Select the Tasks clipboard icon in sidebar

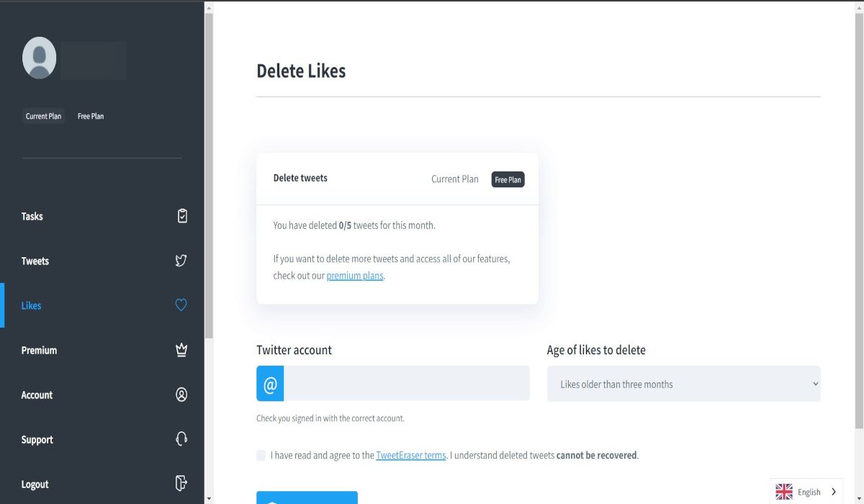pyautogui.click(x=181, y=215)
